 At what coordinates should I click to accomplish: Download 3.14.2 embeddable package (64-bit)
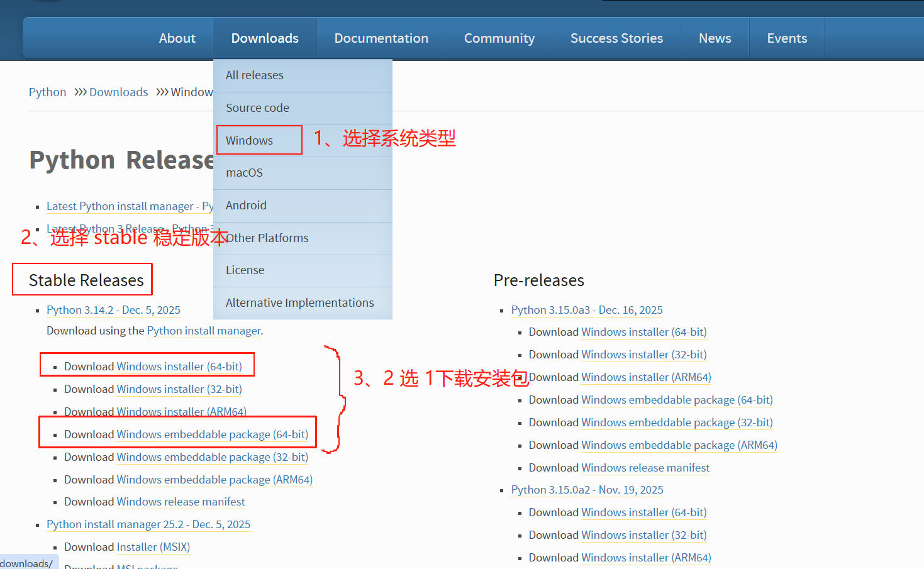coord(213,434)
